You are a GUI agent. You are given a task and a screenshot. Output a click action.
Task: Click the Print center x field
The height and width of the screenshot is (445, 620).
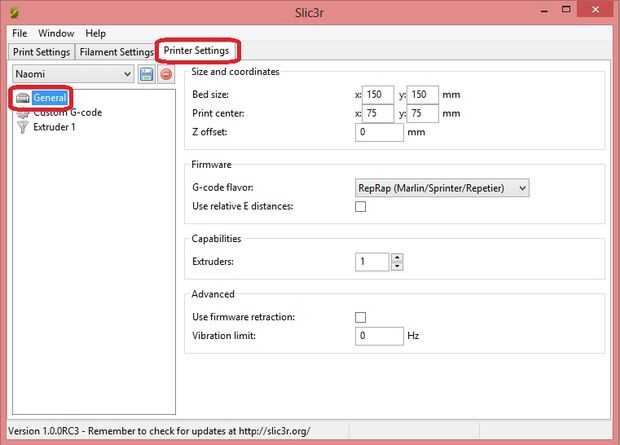[x=378, y=114]
